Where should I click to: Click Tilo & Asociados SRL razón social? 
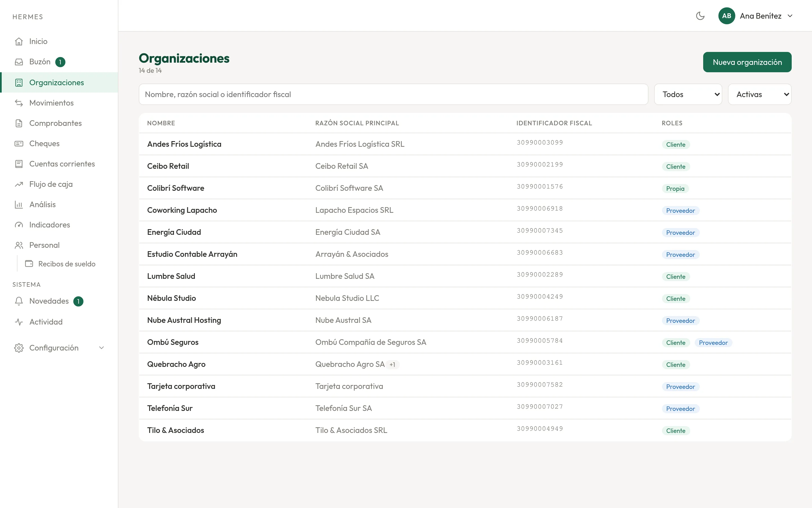coord(351,430)
